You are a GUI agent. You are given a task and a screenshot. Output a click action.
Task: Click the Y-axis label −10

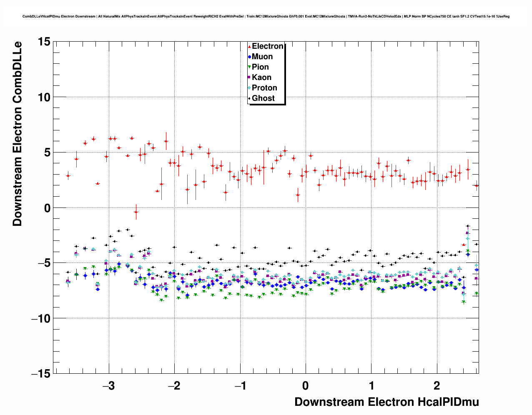coord(41,319)
